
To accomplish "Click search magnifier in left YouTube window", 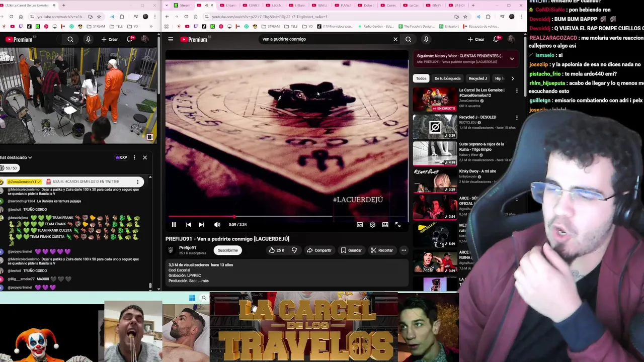I will point(70,39).
